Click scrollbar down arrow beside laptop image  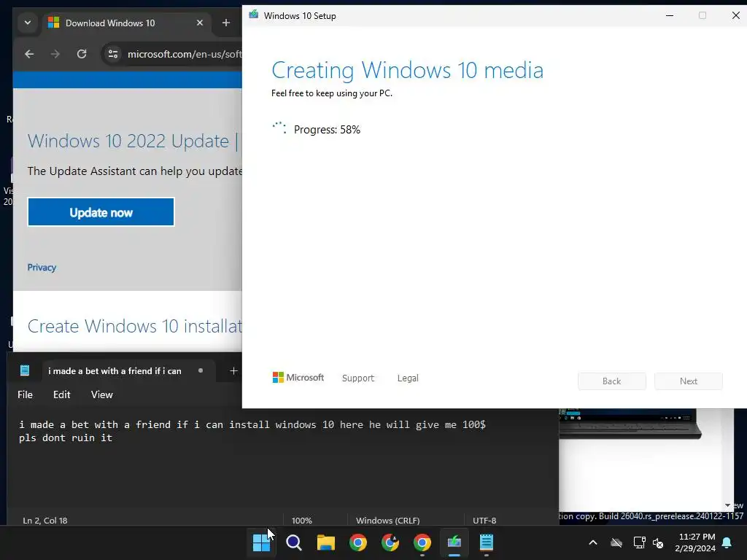click(x=727, y=505)
